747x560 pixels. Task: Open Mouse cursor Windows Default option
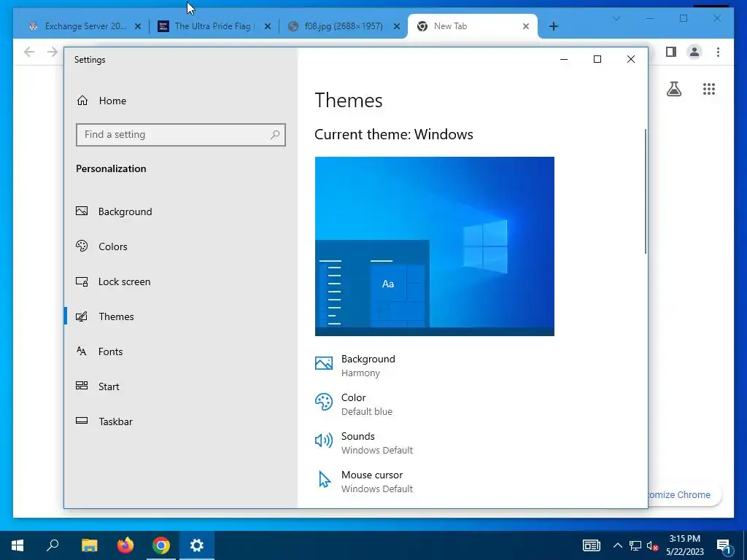364,481
